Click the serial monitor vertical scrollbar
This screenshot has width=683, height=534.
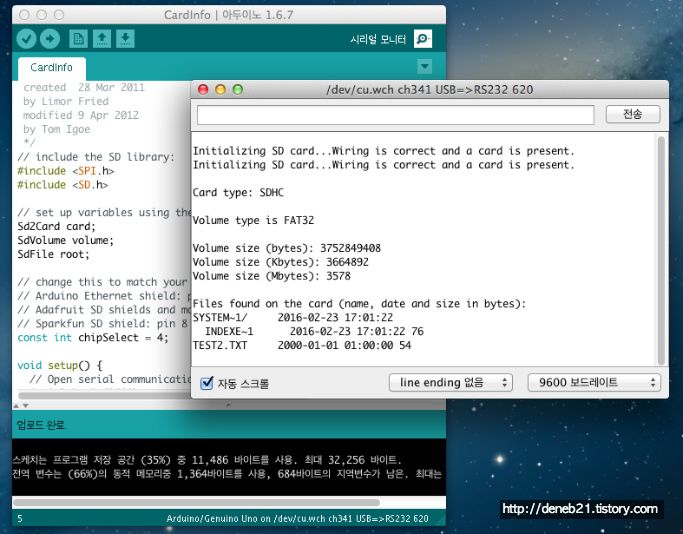(x=661, y=250)
